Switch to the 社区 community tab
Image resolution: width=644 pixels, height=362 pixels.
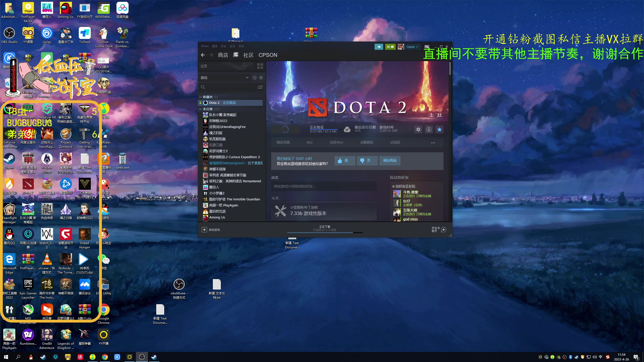(x=248, y=55)
